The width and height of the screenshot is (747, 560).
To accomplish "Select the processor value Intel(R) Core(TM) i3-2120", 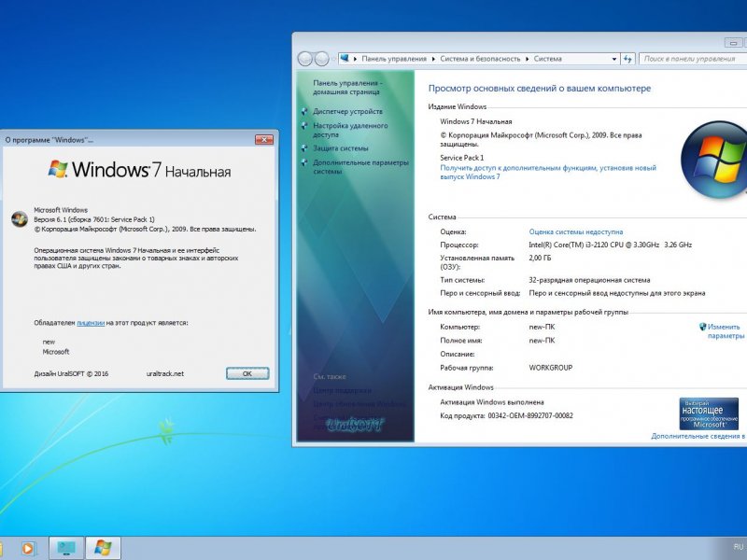I will pos(610,245).
